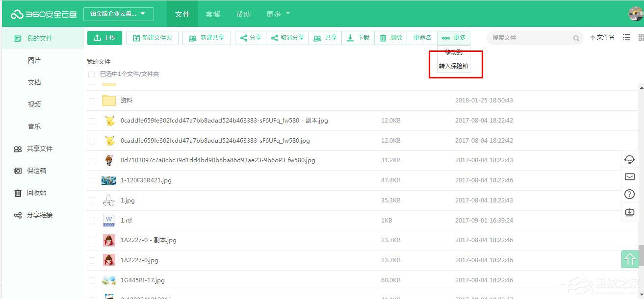Open the 更多 dropdown in the top navigation

[278, 14]
